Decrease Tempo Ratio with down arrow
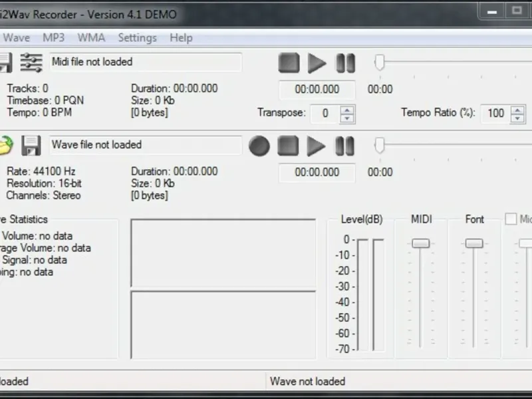 pos(517,118)
